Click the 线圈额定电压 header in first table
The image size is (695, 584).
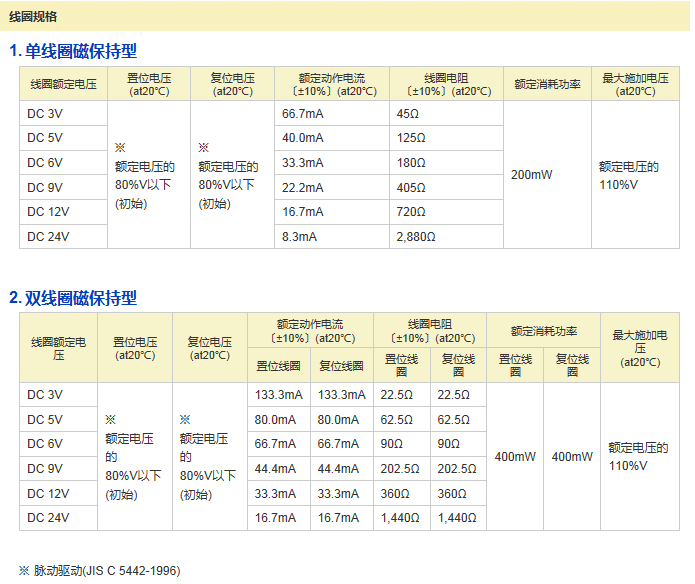63,84
